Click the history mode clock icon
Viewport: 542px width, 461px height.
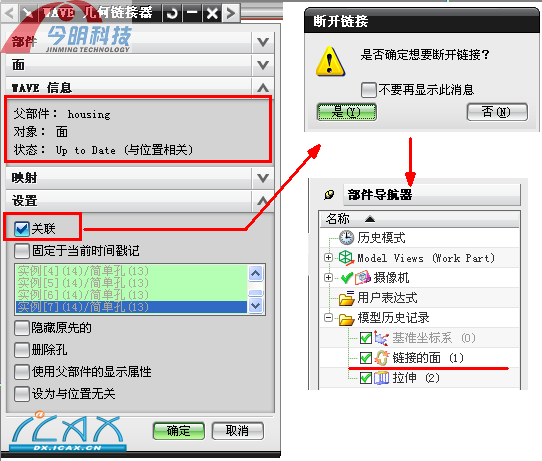pyautogui.click(x=346, y=237)
